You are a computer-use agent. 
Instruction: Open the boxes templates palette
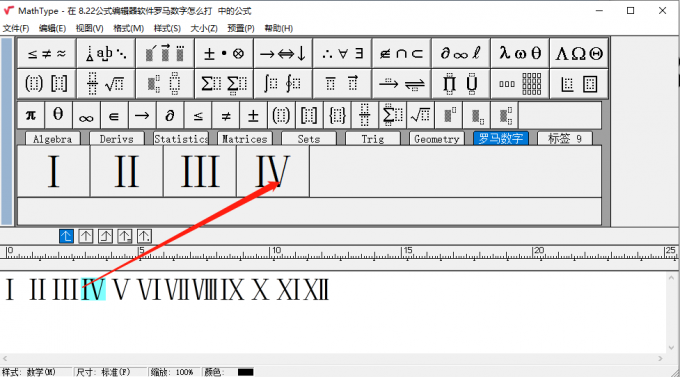[x=579, y=84]
